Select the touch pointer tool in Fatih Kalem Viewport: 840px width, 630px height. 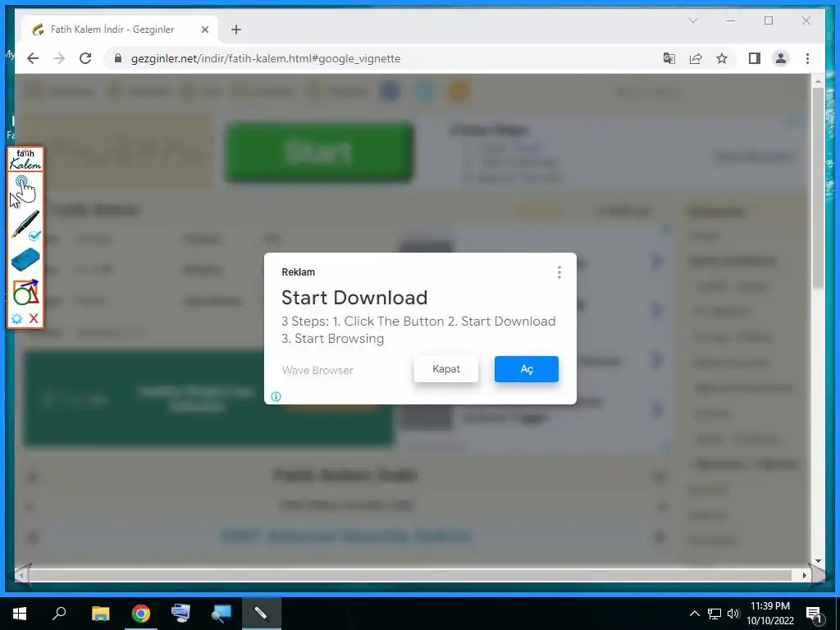(x=25, y=189)
